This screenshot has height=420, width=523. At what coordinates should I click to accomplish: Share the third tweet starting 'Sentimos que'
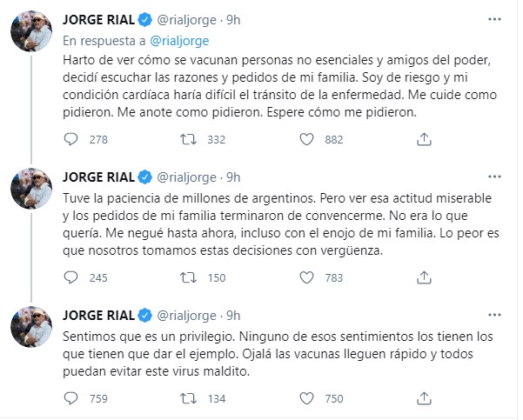(x=424, y=398)
